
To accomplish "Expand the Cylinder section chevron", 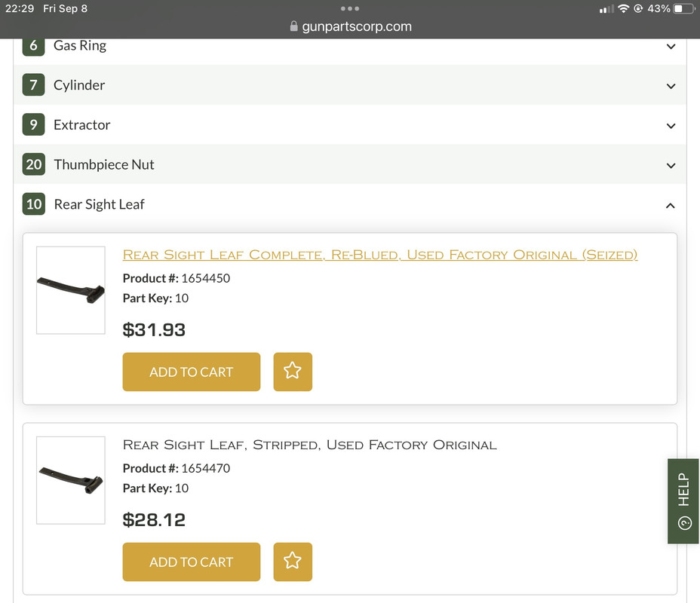I will pyautogui.click(x=671, y=86).
